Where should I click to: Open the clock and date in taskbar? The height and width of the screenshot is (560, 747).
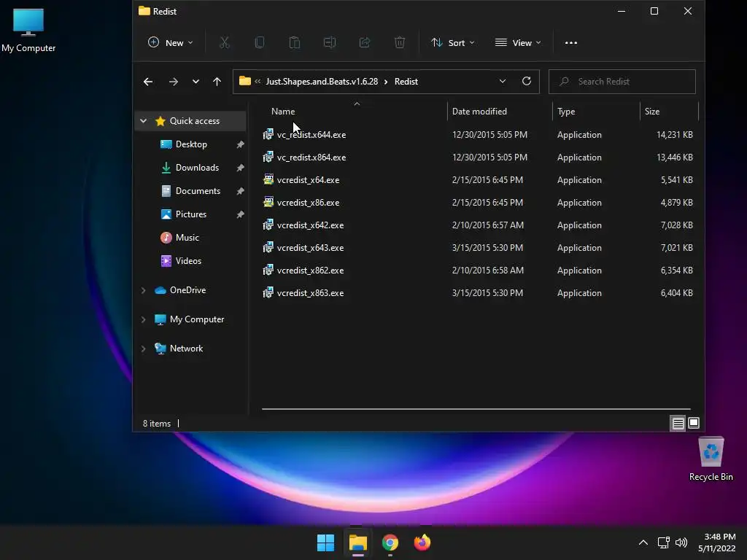[x=717, y=542]
